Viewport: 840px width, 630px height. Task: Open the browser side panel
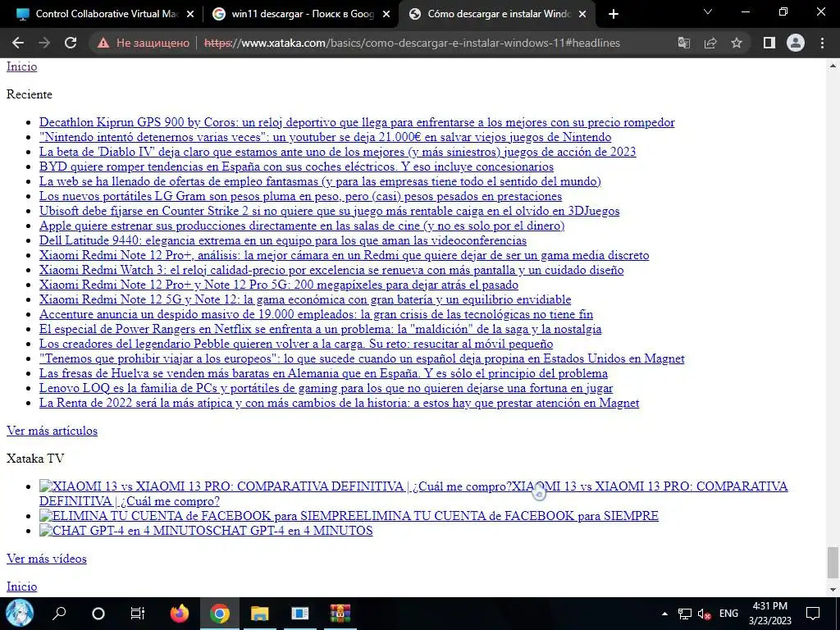(769, 43)
